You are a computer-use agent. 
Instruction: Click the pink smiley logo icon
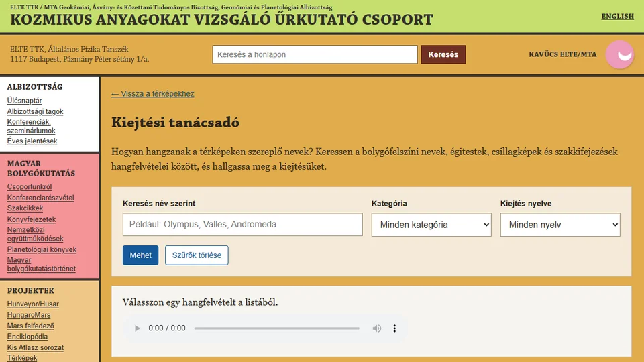(620, 54)
